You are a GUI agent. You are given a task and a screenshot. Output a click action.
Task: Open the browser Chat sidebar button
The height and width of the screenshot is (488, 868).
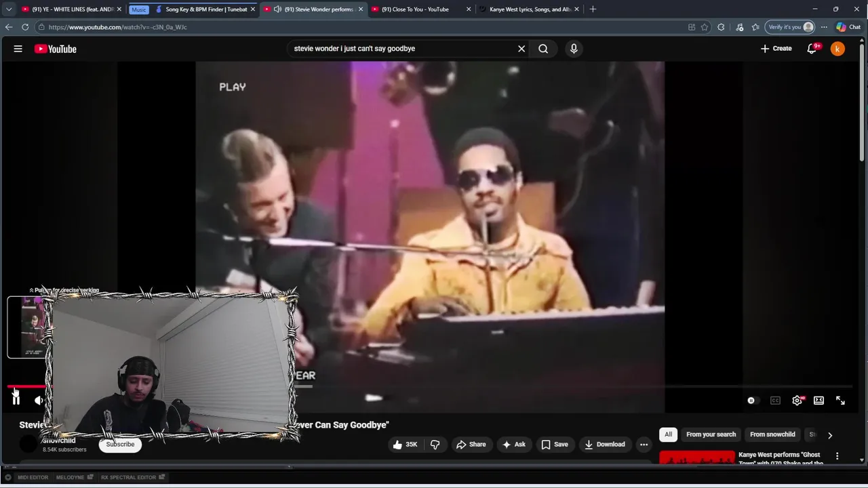coord(848,27)
